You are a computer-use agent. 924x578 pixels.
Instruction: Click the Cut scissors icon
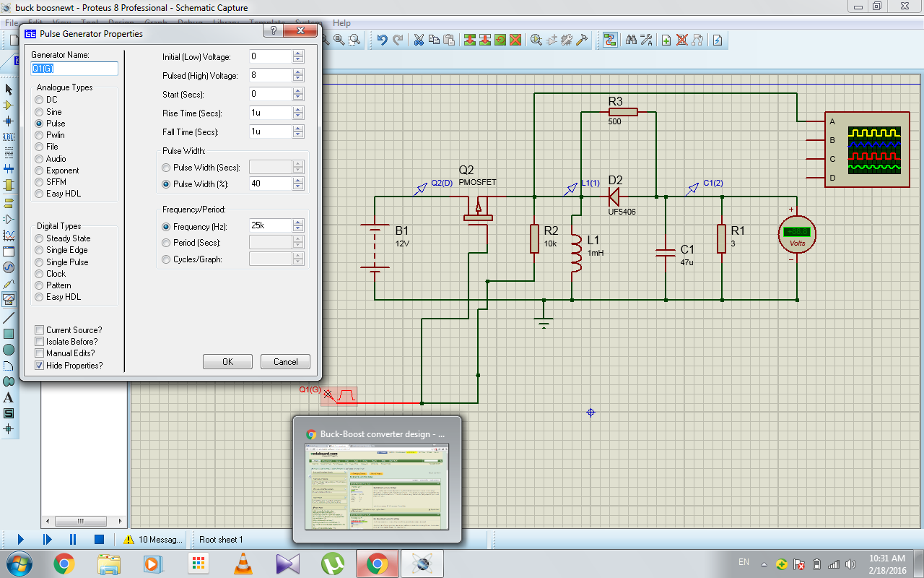click(x=419, y=40)
